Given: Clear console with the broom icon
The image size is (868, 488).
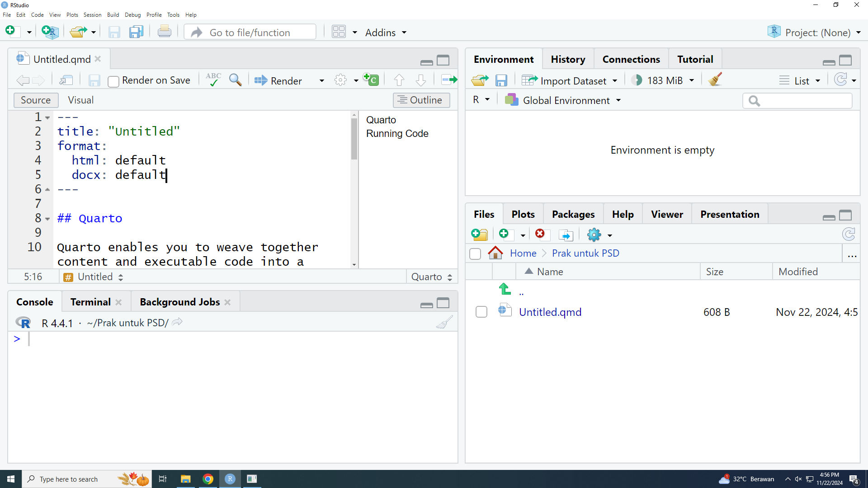Looking at the screenshot, I should click(x=444, y=323).
